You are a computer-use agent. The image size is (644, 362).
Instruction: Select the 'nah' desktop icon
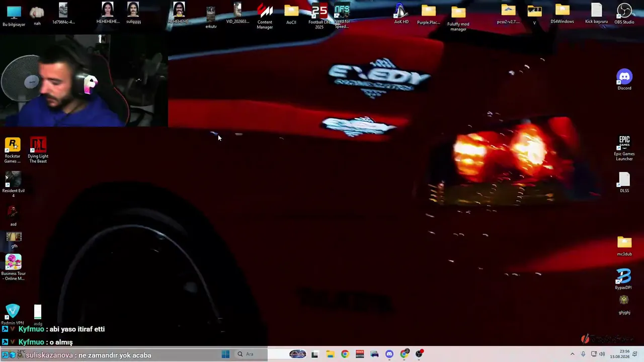(x=37, y=16)
